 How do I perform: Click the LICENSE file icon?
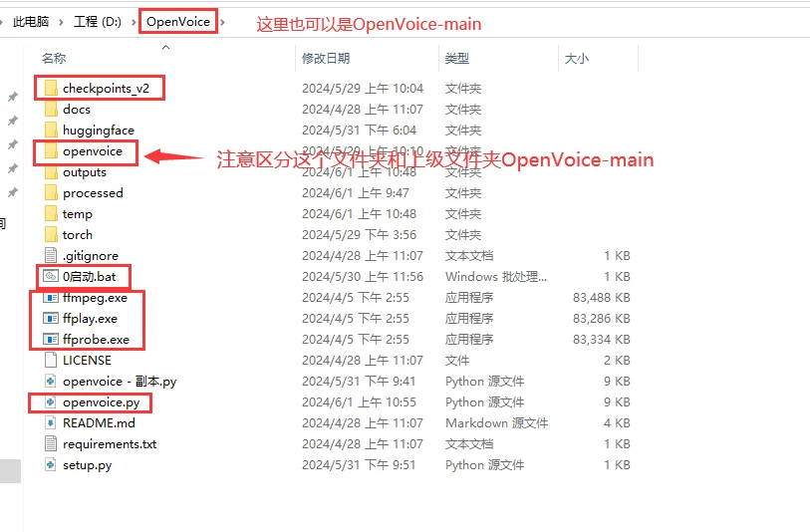(x=51, y=360)
